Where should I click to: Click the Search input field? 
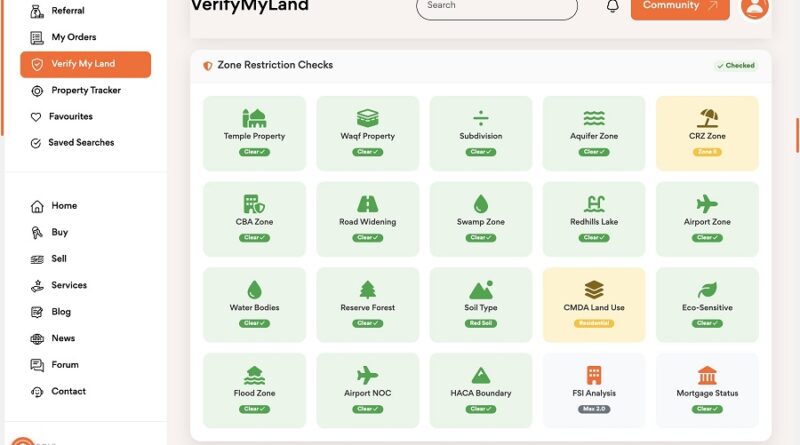tap(497, 7)
